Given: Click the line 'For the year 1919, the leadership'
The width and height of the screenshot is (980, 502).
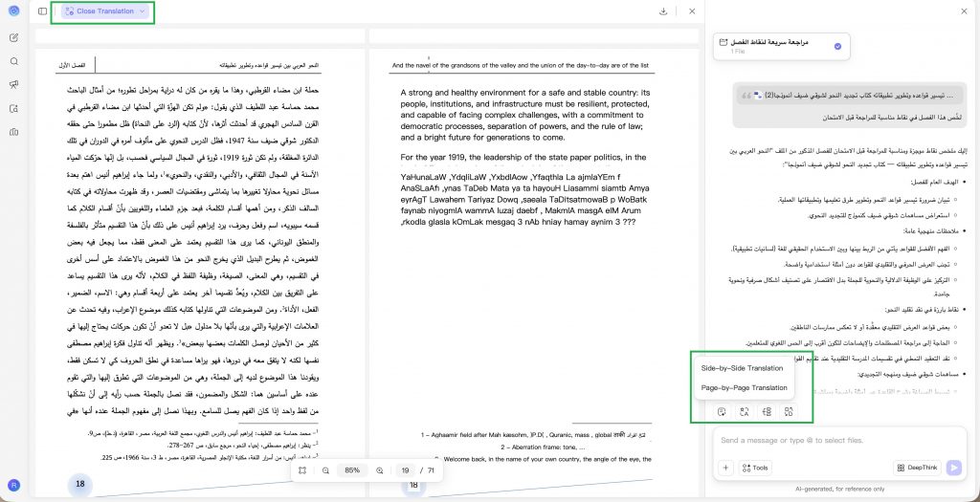Looking at the screenshot, I should coord(523,158).
